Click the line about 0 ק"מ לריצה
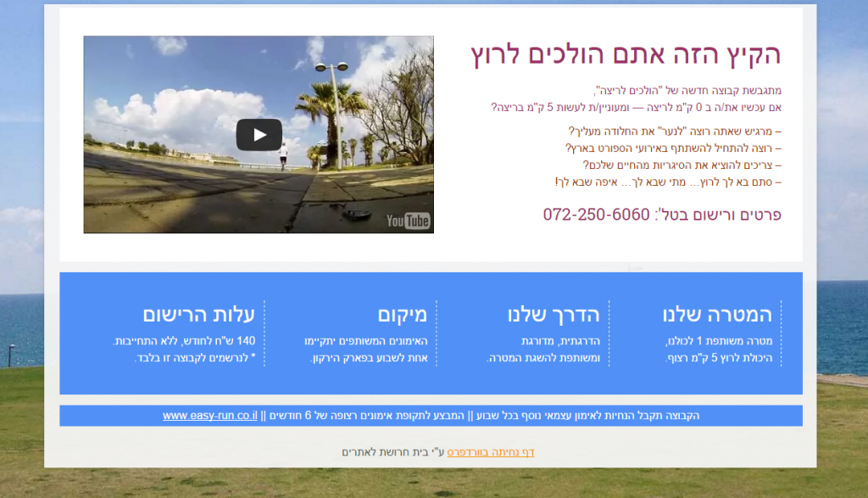Viewport: 868px width, 498px height. [636, 108]
